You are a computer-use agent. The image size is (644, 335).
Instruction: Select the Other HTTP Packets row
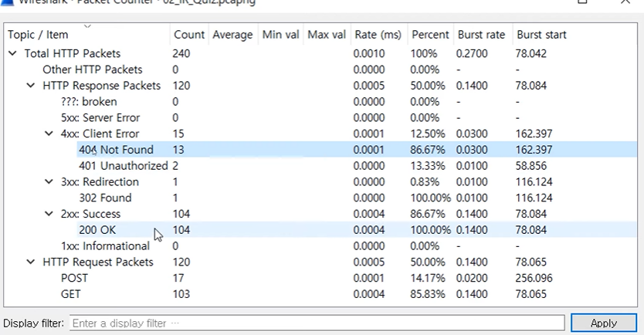tap(320, 69)
